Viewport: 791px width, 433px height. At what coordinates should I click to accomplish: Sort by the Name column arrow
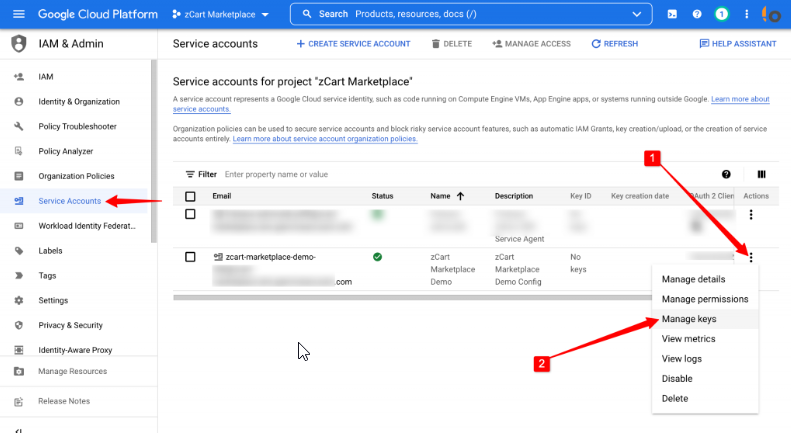pyautogui.click(x=459, y=196)
